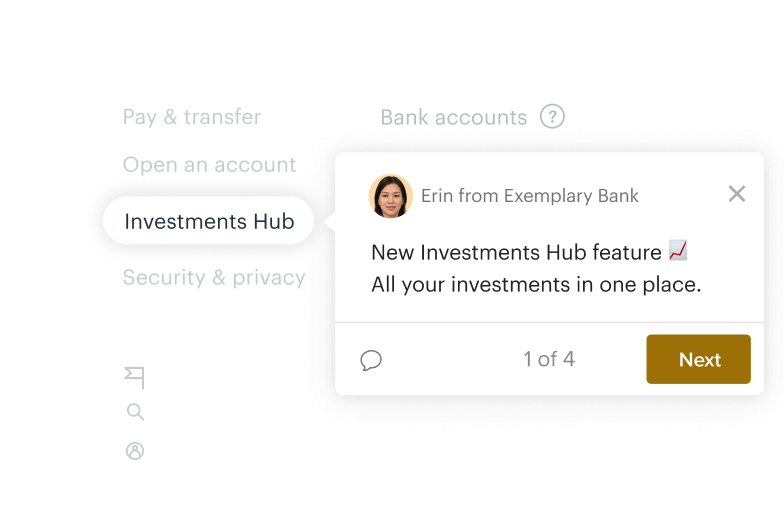
Task: Click the Bank accounts heading
Action: (x=453, y=117)
